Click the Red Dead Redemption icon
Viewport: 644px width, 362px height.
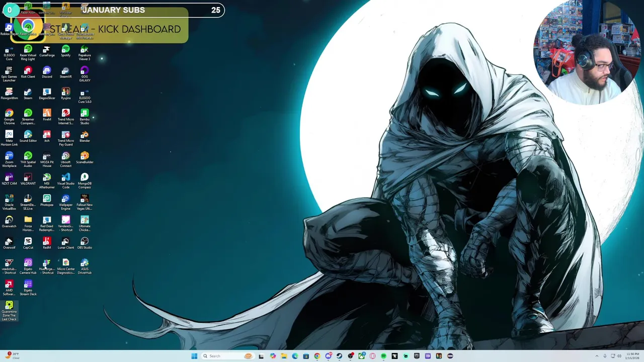click(47, 224)
